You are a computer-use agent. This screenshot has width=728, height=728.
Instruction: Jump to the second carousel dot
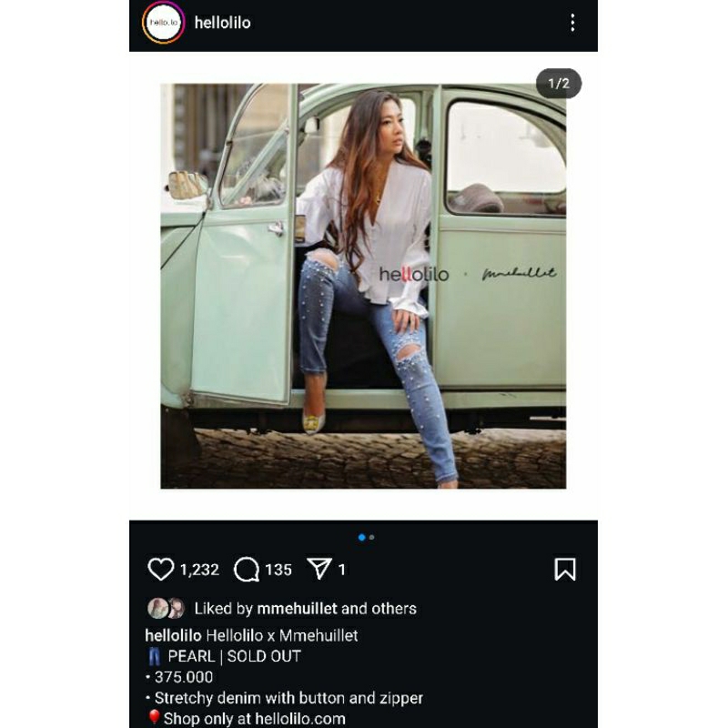(371, 538)
